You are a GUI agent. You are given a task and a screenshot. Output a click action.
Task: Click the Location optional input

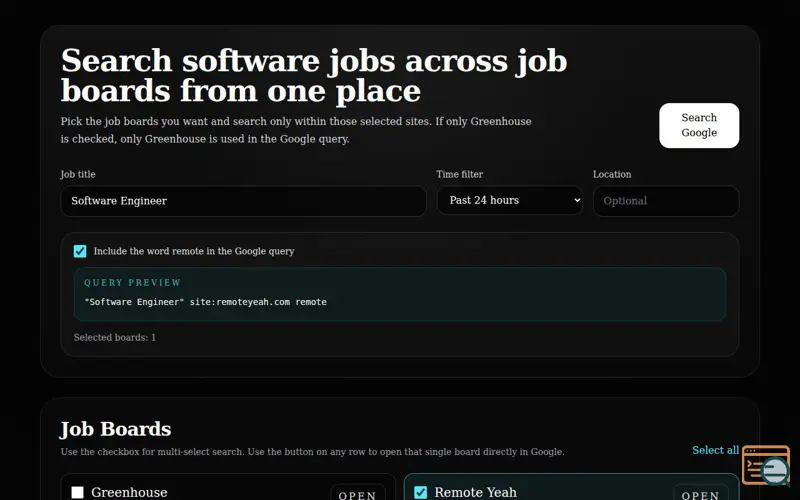666,201
